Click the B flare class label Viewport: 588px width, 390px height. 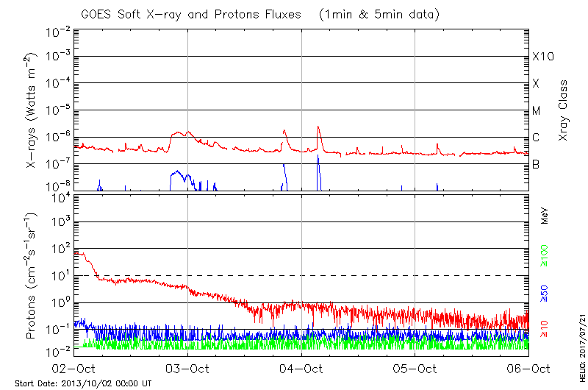click(537, 164)
